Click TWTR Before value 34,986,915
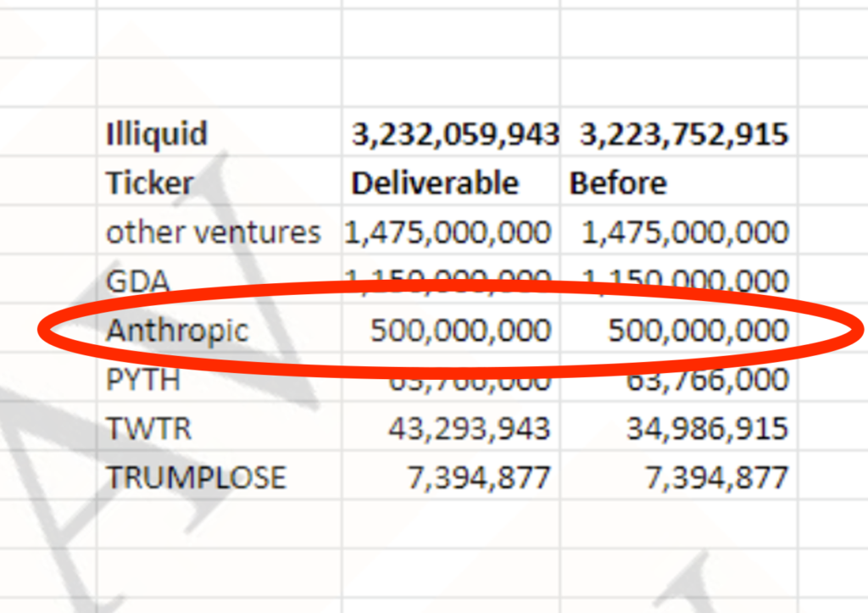 [x=679, y=426]
